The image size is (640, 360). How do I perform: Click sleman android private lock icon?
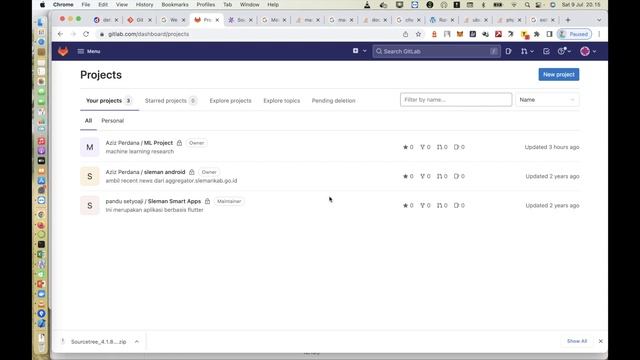click(x=191, y=172)
